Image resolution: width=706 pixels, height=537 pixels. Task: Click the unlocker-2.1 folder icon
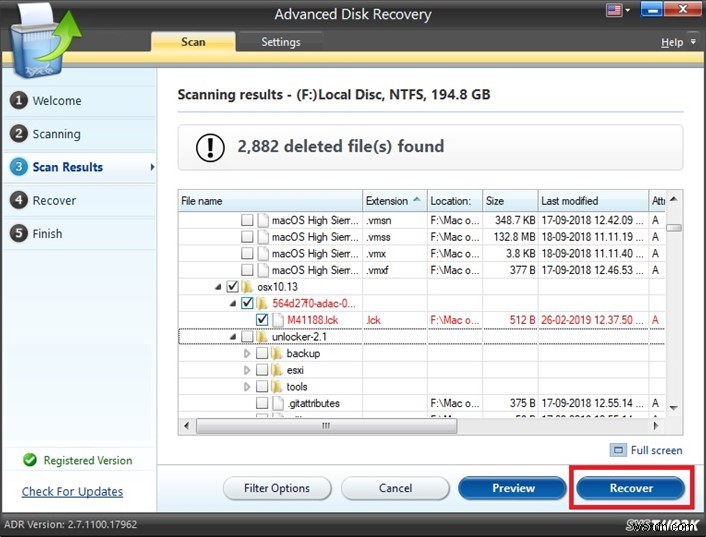(262, 336)
